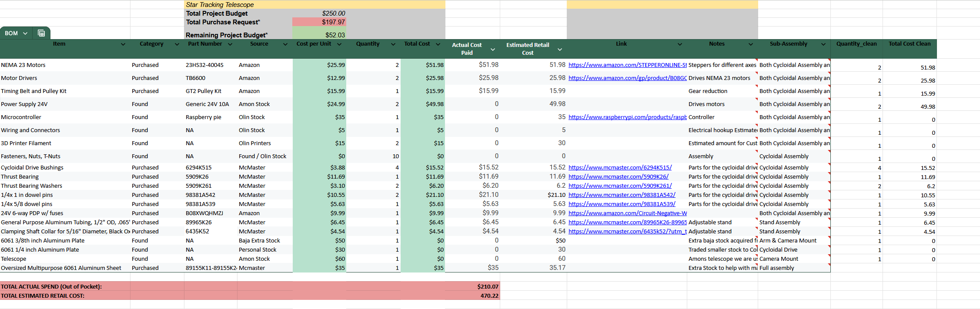This screenshot has width=980, height=309.
Task: Open the BOM table name dropdown
Action: pos(25,33)
